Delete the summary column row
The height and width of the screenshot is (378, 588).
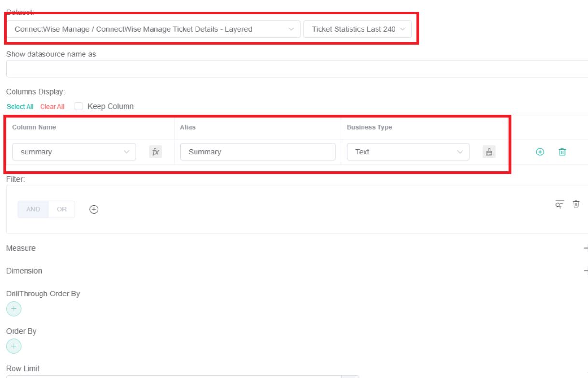click(x=562, y=152)
